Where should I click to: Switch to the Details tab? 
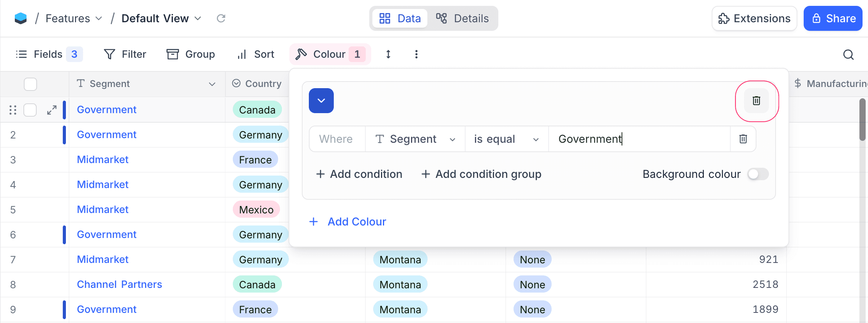[462, 18]
